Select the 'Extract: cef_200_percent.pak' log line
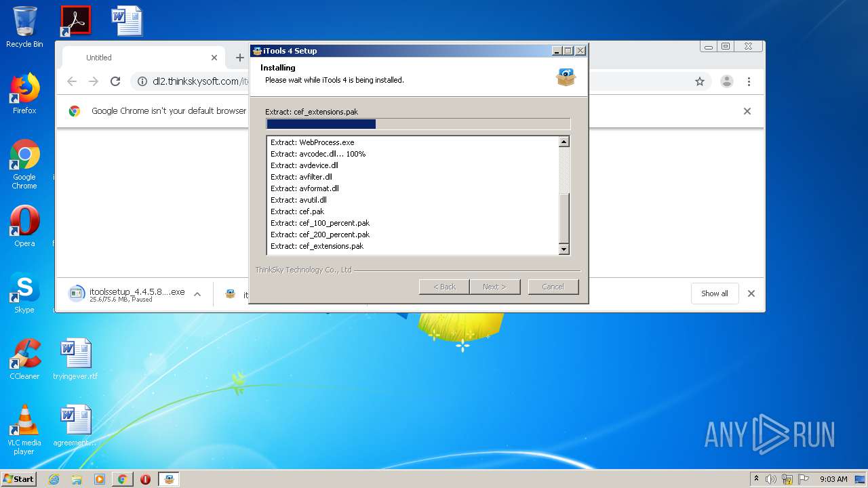The height and width of the screenshot is (488, 868). pos(320,235)
